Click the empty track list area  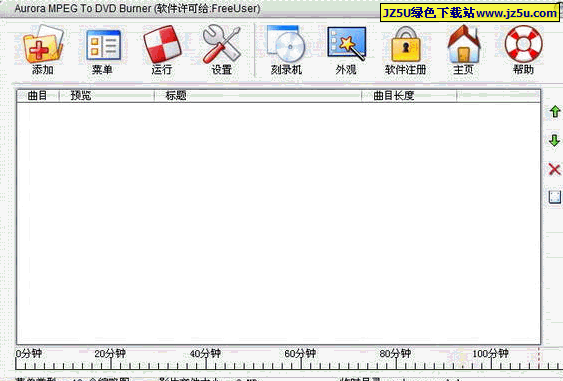[x=278, y=223]
